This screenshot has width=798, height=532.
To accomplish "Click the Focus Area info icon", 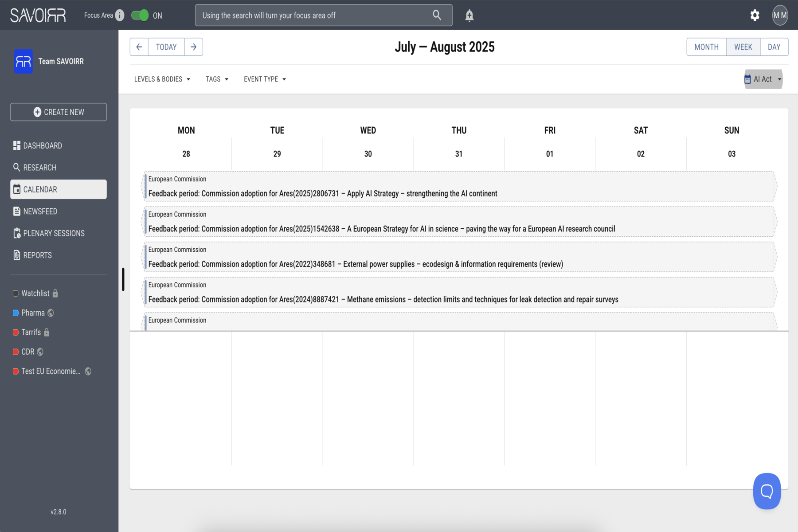I will coord(120,16).
